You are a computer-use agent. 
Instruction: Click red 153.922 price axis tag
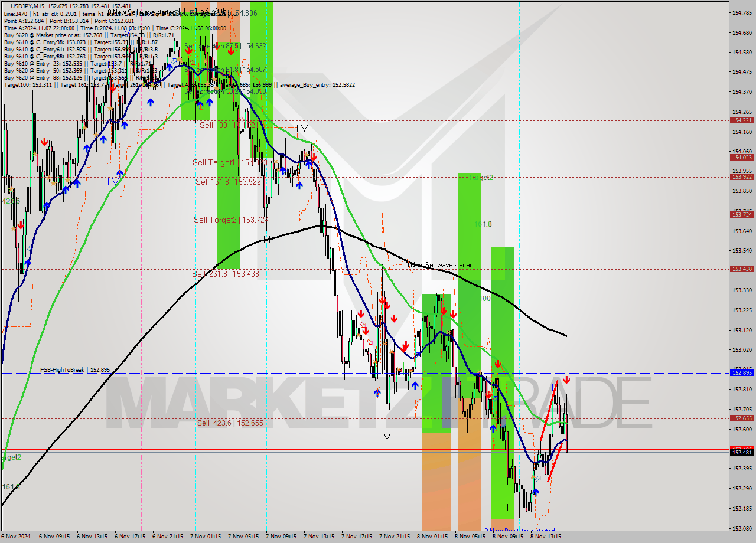click(742, 176)
